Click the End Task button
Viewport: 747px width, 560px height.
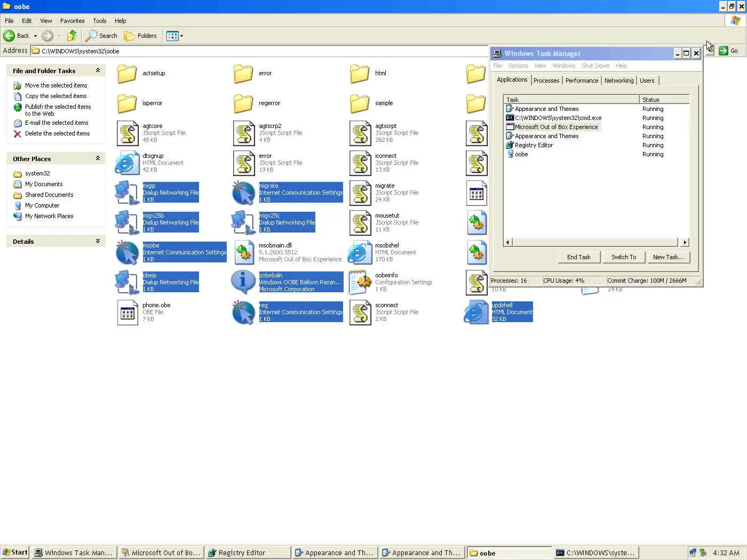pos(578,257)
